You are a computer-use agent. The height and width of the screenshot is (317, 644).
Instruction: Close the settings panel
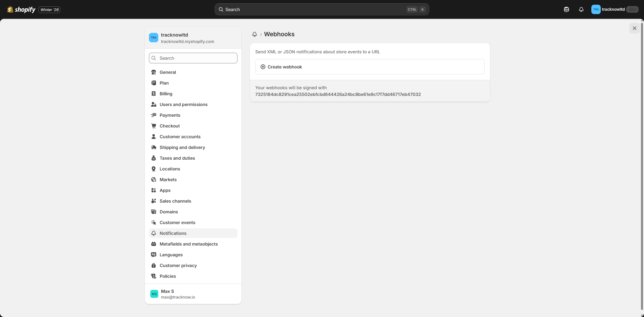pyautogui.click(x=634, y=28)
